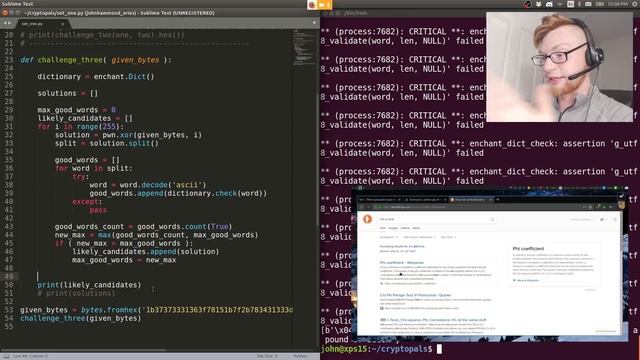This screenshot has width=640, height=360.
Task: Click the red circular tray icon in the top panel
Action: pyautogui.click(x=528, y=4)
